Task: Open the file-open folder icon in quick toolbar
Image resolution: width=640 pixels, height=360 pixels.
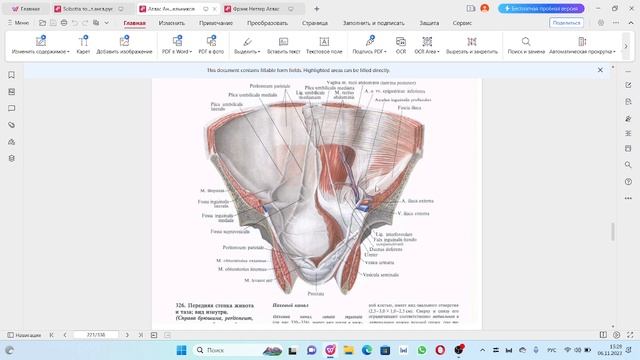Action: point(42,23)
